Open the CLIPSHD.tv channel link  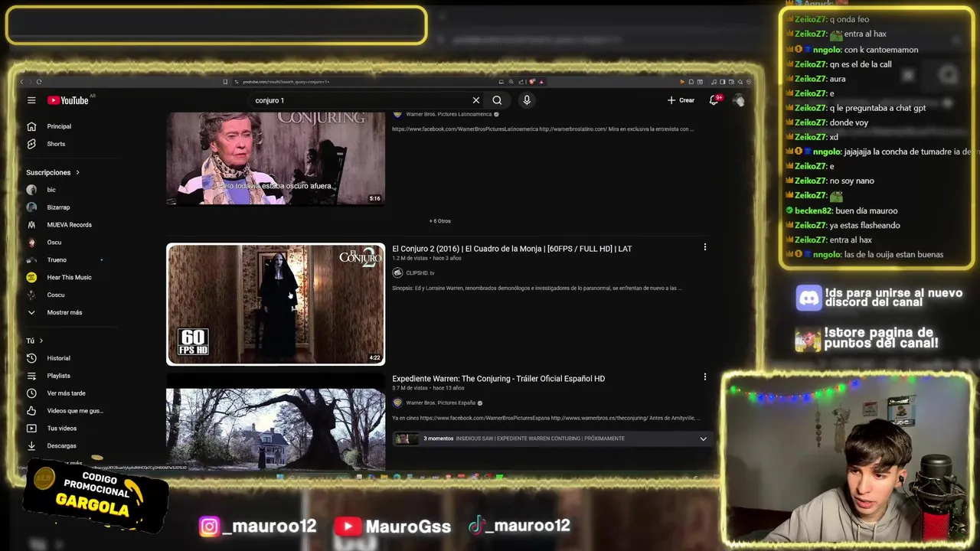(x=420, y=273)
